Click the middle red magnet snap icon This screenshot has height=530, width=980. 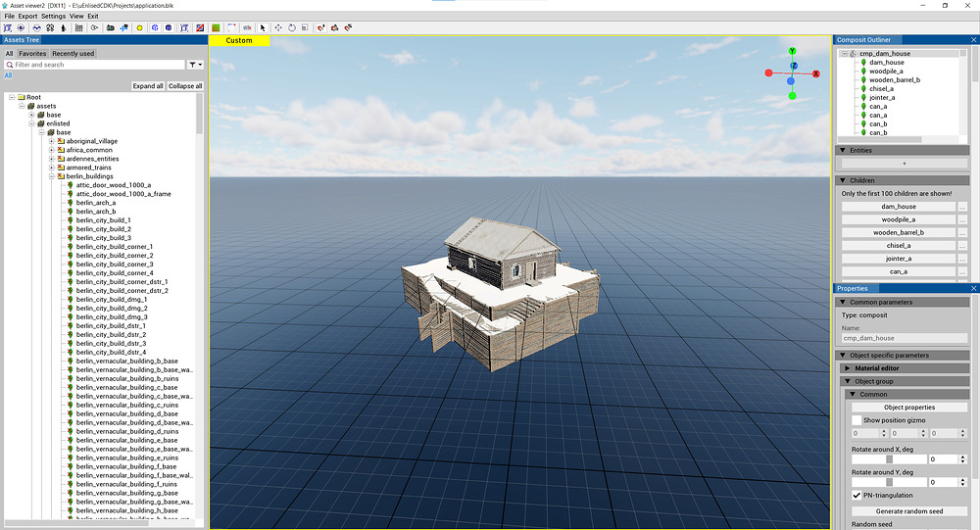click(334, 27)
